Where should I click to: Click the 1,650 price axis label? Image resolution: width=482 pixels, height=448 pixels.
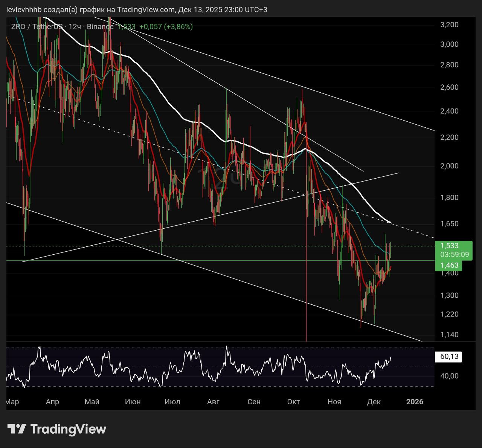pos(449,224)
